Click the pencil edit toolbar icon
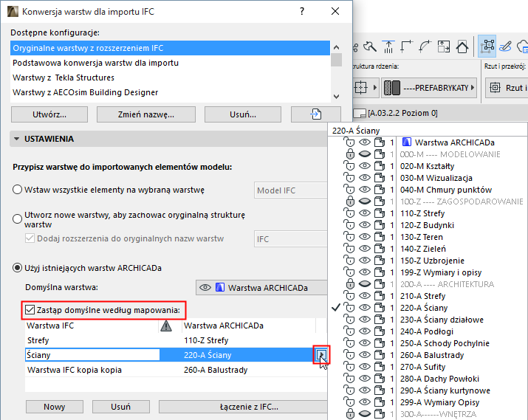This screenshot has width=528, height=420. [x=505, y=47]
